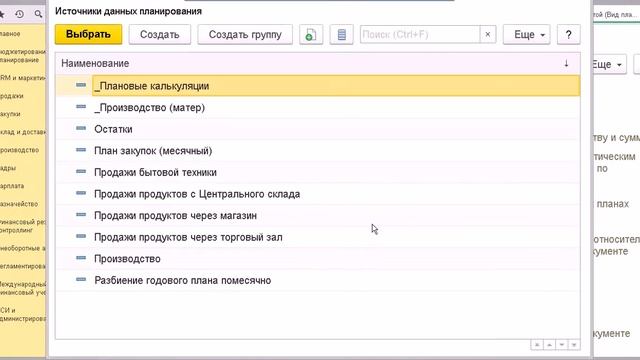Select Продажи продуктов через магазин row
The image size is (640, 360).
(318, 216)
